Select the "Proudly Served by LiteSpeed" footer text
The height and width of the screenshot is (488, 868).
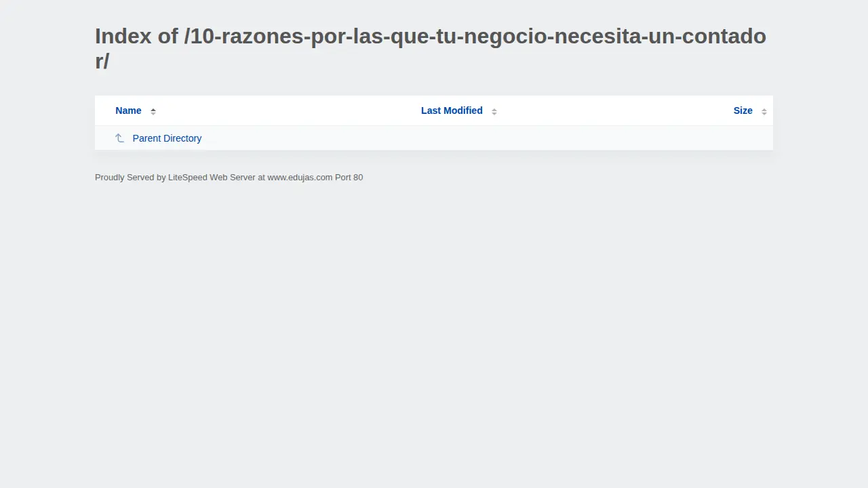click(229, 178)
